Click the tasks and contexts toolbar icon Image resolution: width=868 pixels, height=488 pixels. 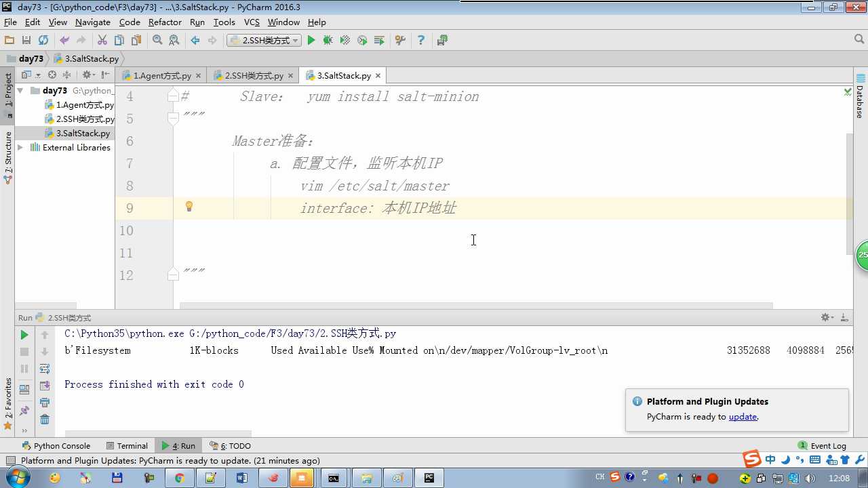(442, 41)
